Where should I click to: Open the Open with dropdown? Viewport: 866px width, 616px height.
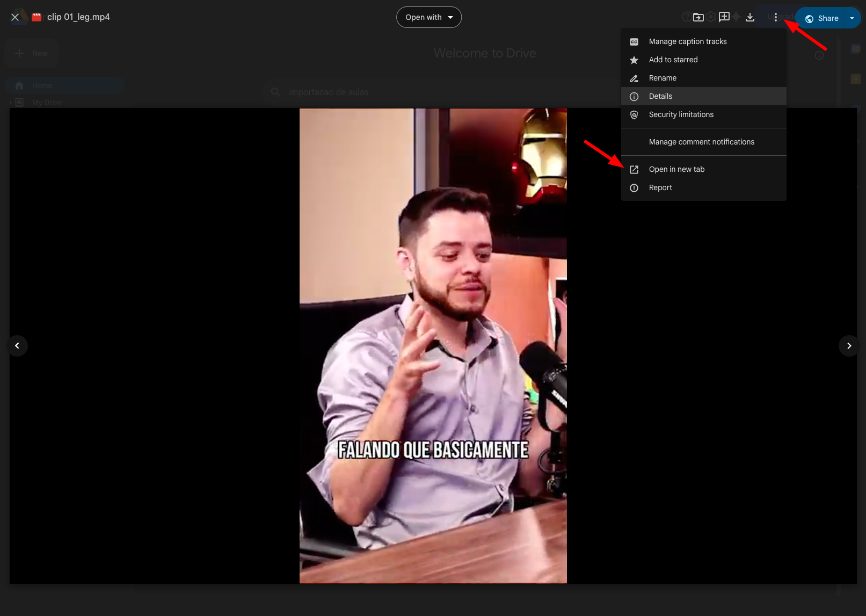pos(428,17)
